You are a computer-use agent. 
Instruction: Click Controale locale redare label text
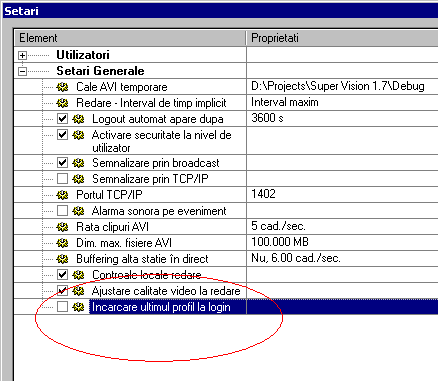[147, 275]
